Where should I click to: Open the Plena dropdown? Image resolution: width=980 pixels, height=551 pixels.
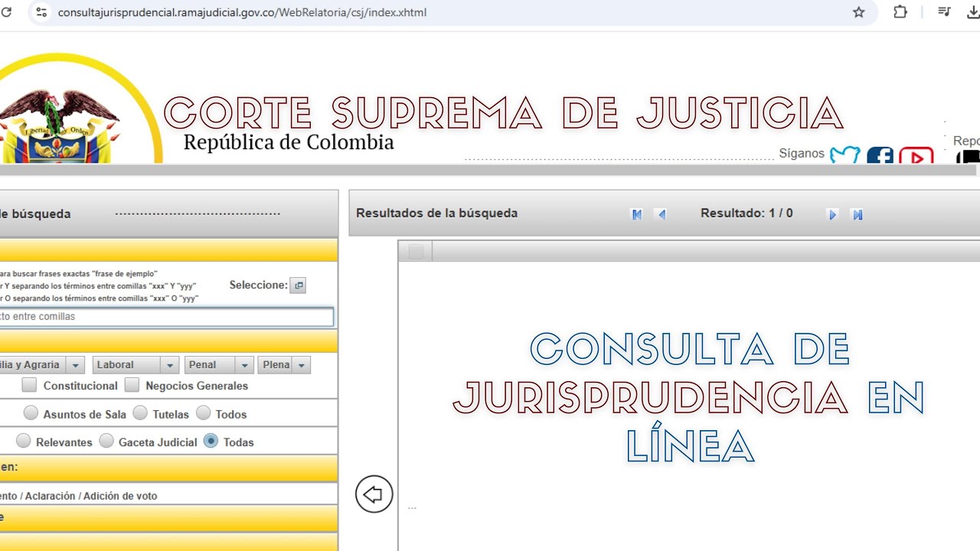point(284,365)
